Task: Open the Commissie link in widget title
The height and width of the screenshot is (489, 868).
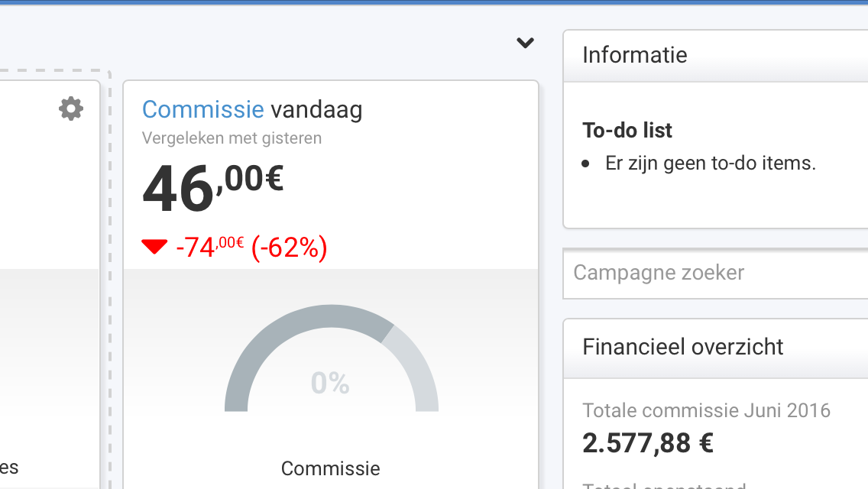Action: coord(202,109)
